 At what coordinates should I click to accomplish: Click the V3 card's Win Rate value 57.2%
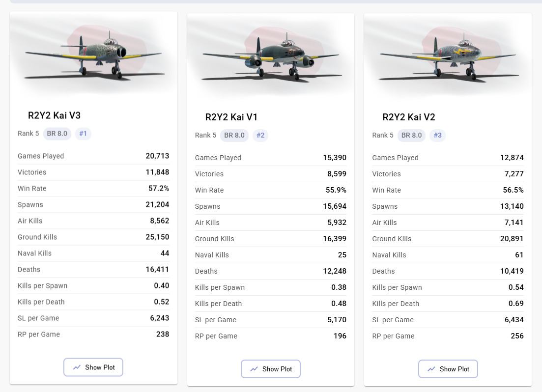[159, 189]
